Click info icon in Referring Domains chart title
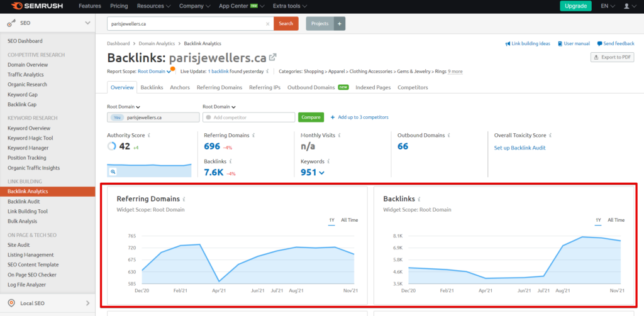 184,199
